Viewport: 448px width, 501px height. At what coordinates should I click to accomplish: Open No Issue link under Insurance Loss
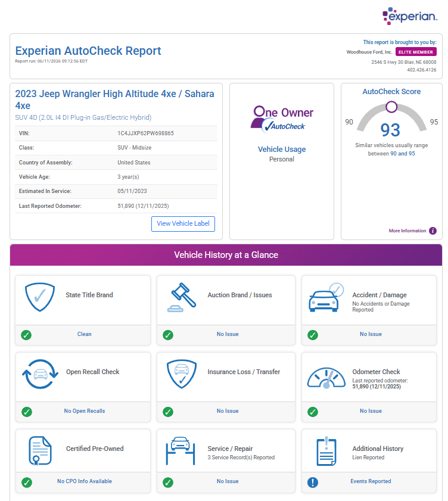coord(228,411)
